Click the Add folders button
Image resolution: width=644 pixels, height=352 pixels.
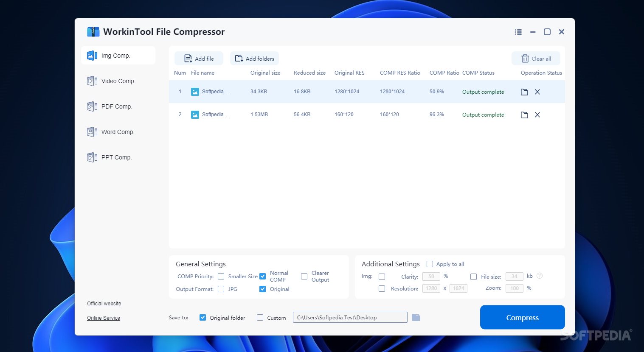[254, 59]
